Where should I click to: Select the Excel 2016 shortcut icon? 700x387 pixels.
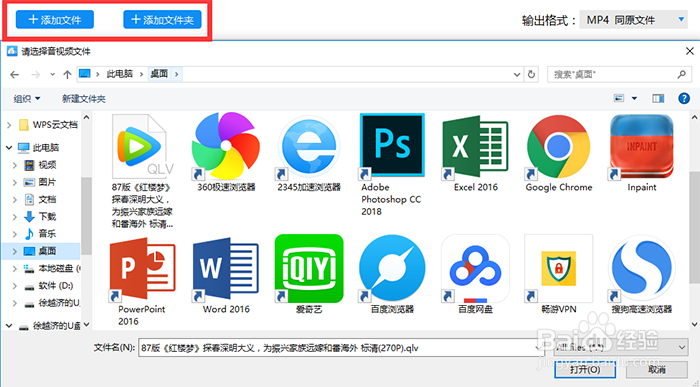tap(475, 153)
